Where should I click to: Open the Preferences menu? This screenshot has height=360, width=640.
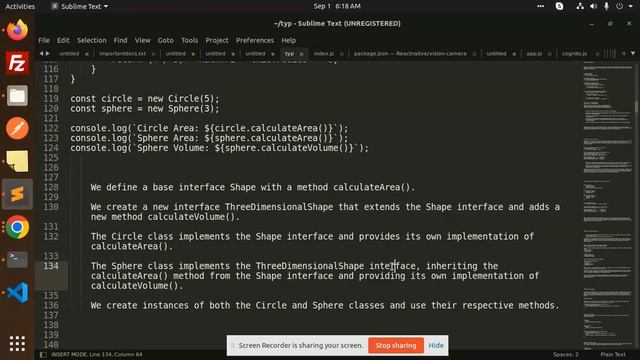pyautogui.click(x=255, y=40)
